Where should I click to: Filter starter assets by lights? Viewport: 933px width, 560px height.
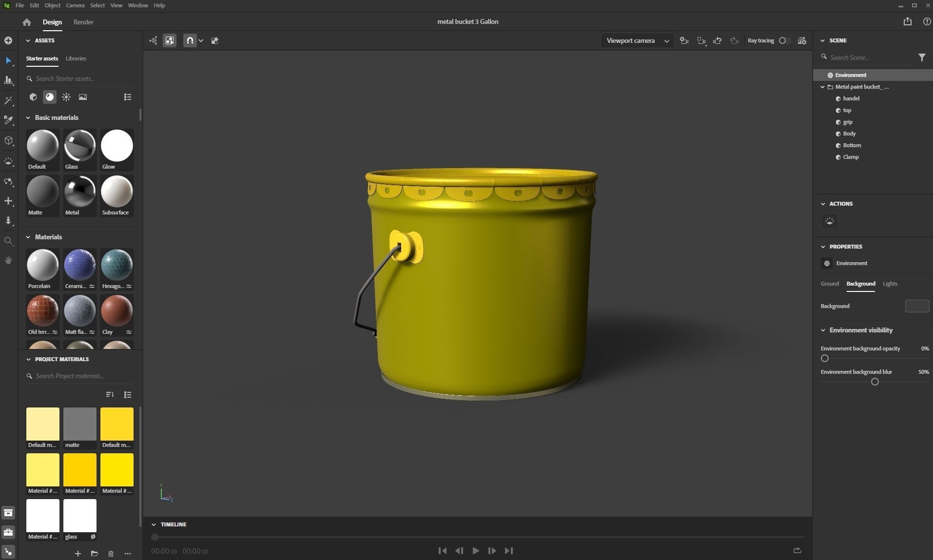pyautogui.click(x=66, y=97)
